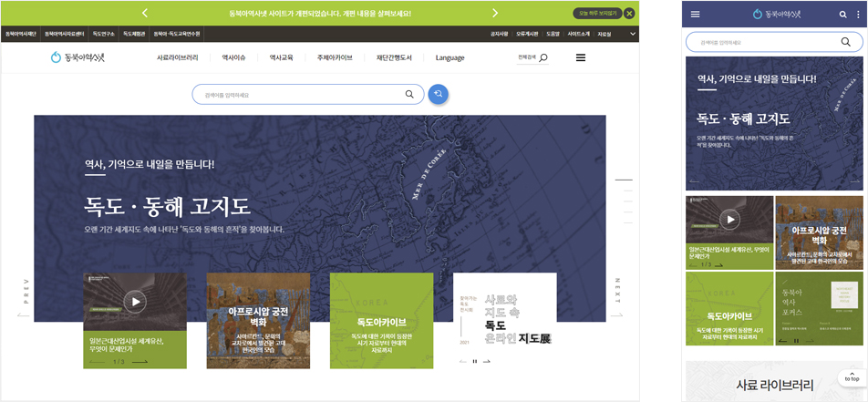868x402 pixels.
Task: Open 공지사항 notices link
Action: pos(500,34)
